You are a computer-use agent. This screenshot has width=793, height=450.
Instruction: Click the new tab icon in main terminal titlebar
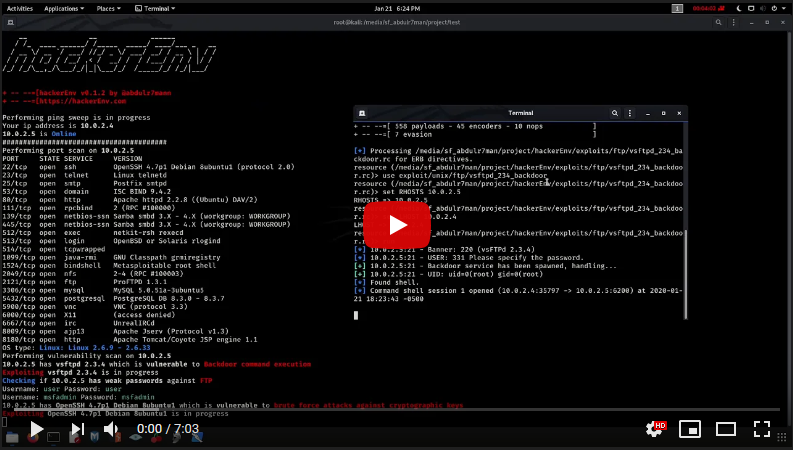(x=10, y=22)
